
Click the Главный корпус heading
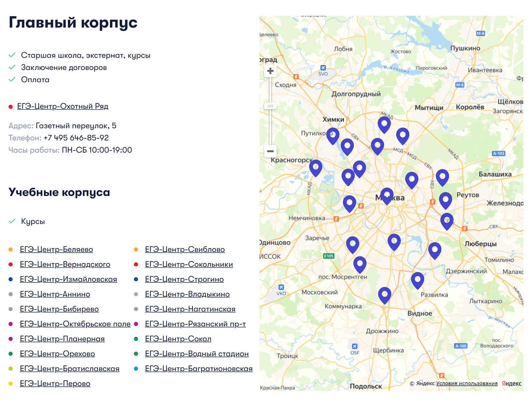(x=73, y=22)
